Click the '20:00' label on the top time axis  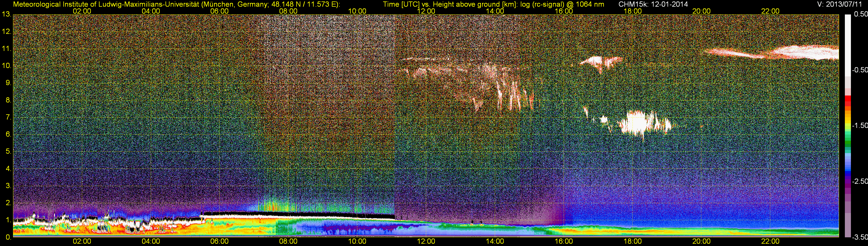702,11
